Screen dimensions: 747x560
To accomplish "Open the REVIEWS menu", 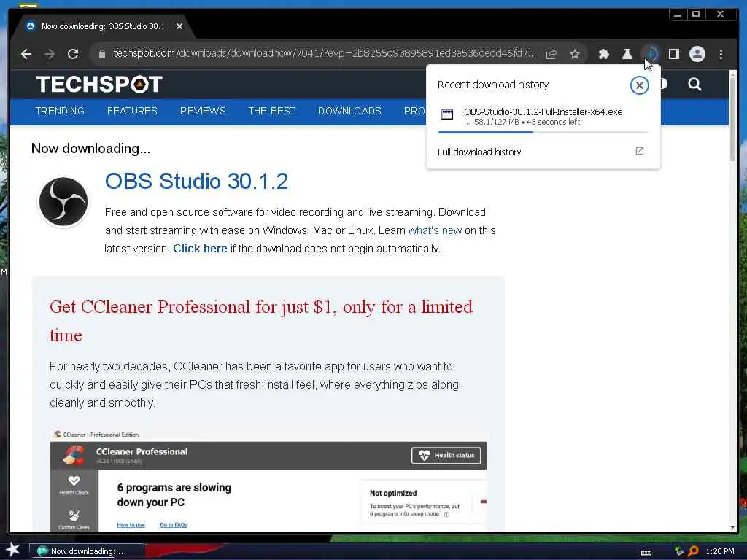I will 203,111.
